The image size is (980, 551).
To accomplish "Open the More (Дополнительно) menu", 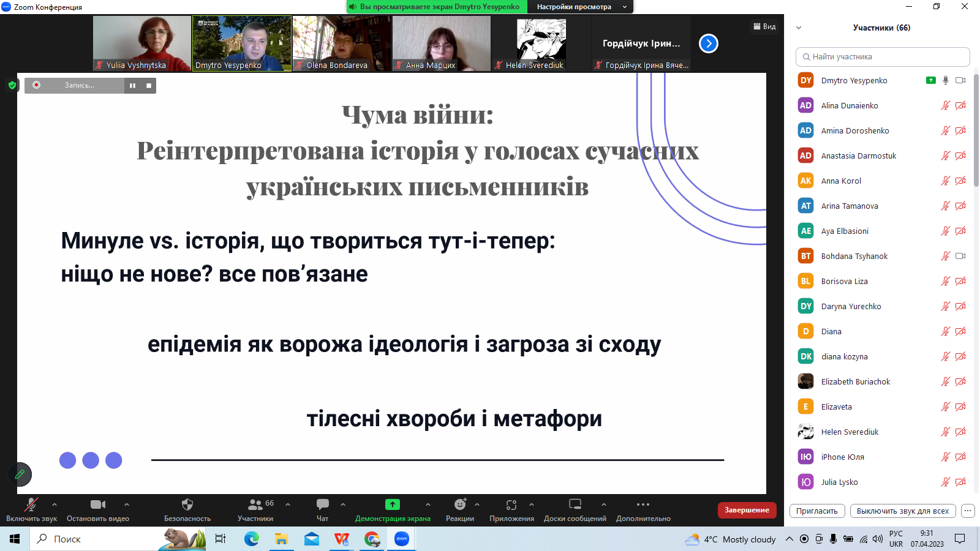I will pos(643,504).
